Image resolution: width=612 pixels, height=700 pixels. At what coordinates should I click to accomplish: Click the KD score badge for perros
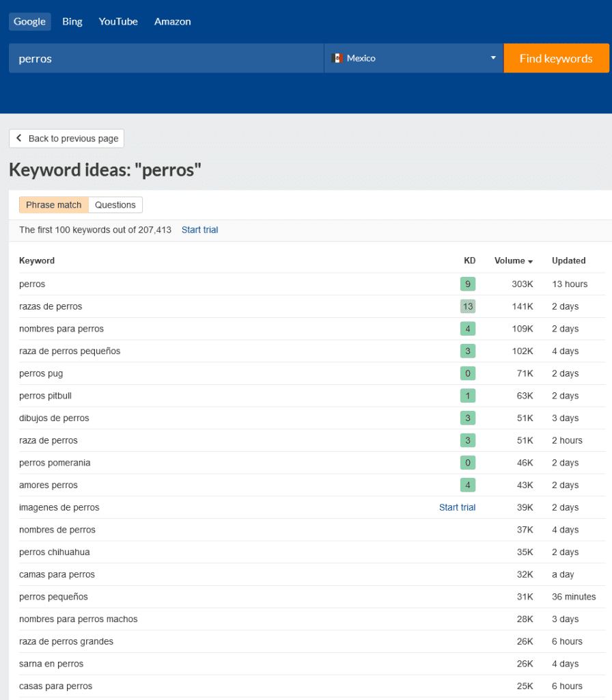click(468, 284)
